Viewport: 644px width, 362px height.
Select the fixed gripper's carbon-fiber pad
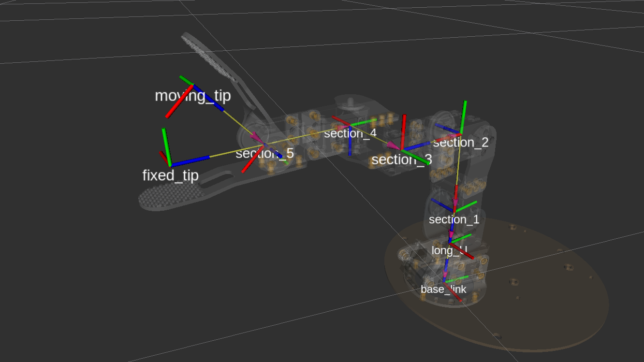click(x=160, y=198)
